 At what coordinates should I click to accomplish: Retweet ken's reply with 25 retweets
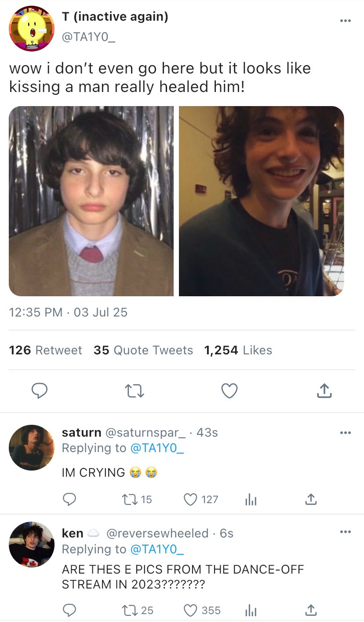[130, 610]
